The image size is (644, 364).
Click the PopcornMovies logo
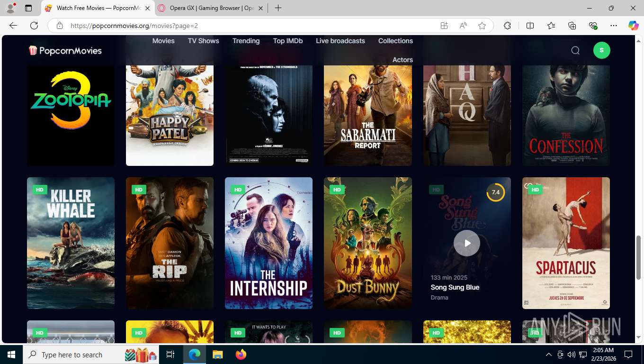pyautogui.click(x=65, y=50)
